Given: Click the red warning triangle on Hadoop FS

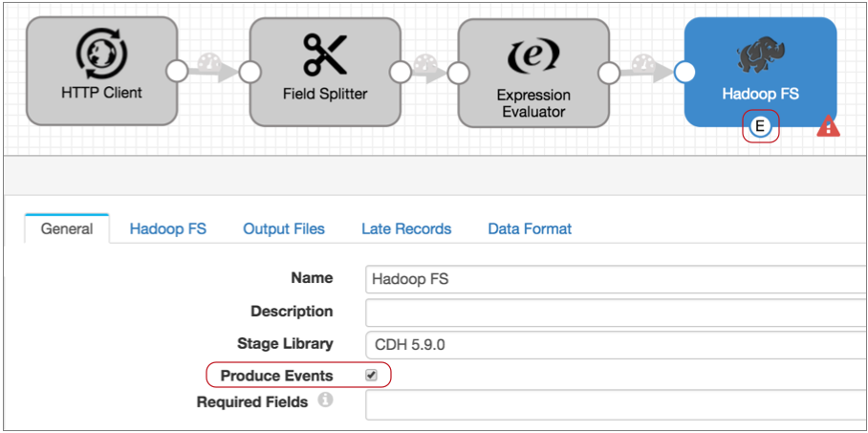Looking at the screenshot, I should click(828, 126).
